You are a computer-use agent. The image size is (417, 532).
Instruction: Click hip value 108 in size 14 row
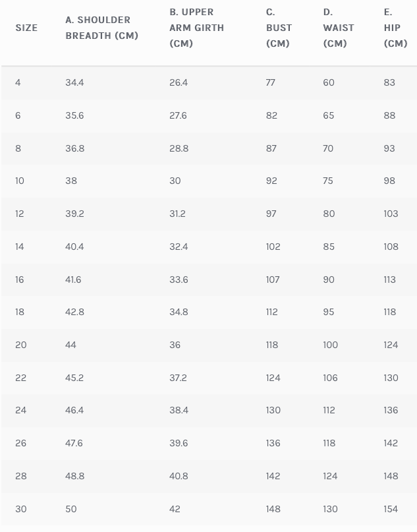[x=391, y=247]
